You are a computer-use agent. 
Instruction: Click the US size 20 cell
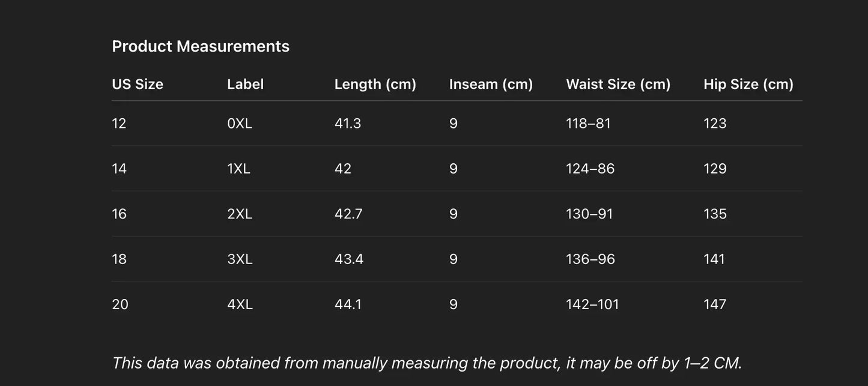(x=120, y=304)
